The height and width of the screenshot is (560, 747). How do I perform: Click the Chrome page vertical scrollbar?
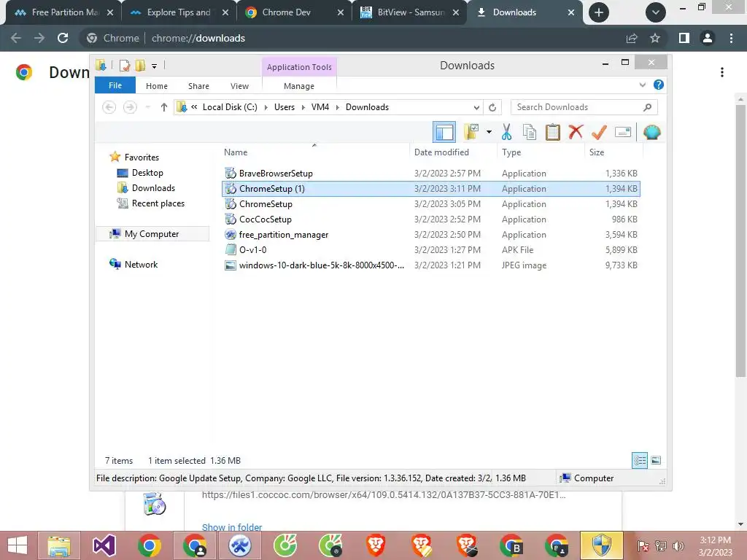[x=740, y=240]
